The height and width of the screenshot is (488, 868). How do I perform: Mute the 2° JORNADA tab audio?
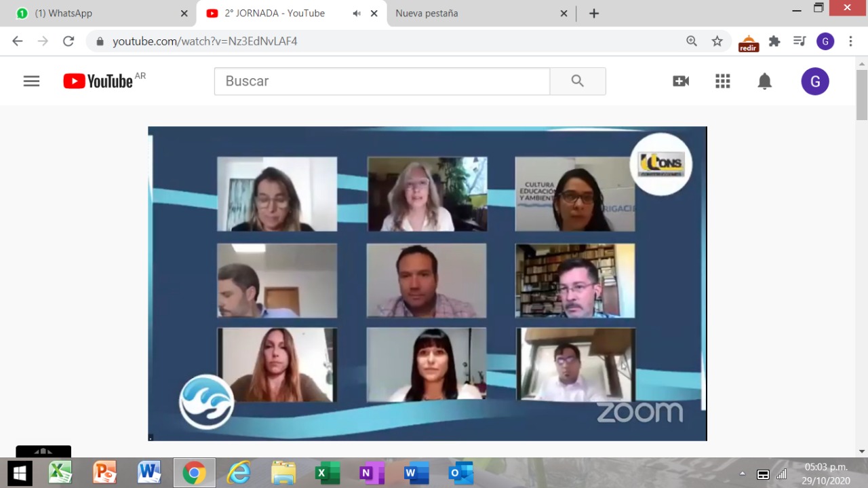(357, 14)
